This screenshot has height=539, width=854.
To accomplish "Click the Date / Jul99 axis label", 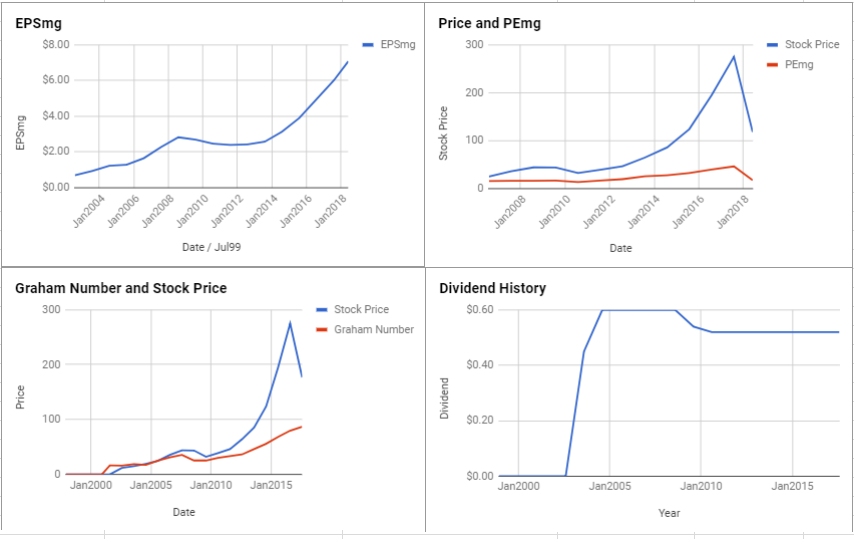I will pyautogui.click(x=211, y=247).
